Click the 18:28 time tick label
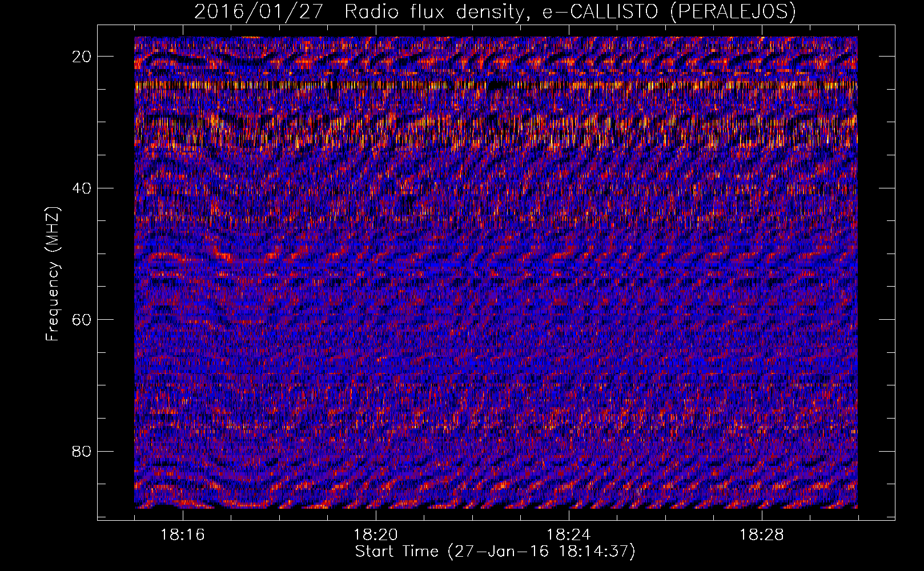The image size is (924, 571). [762, 535]
